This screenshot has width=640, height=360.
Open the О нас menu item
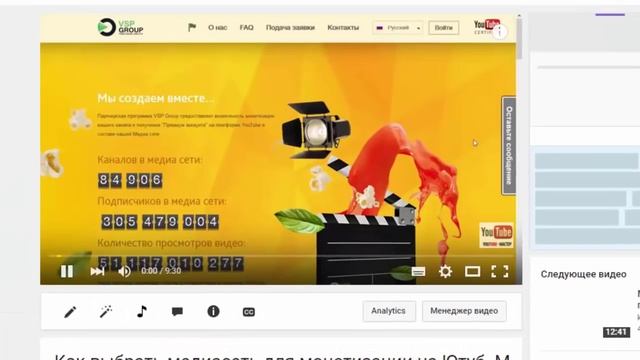click(218, 27)
